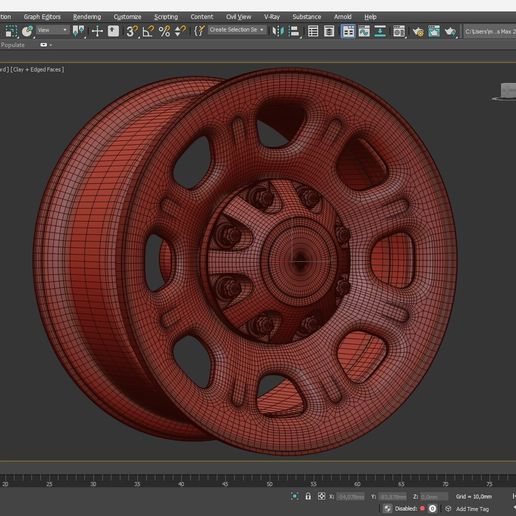The image size is (516, 516).
Task: Open the Arnold menu
Action: (343, 17)
